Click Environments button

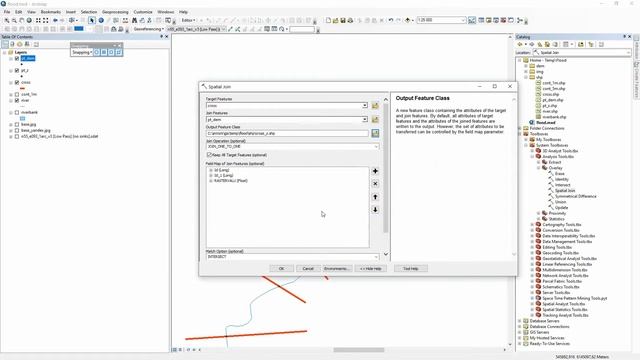pos(336,269)
